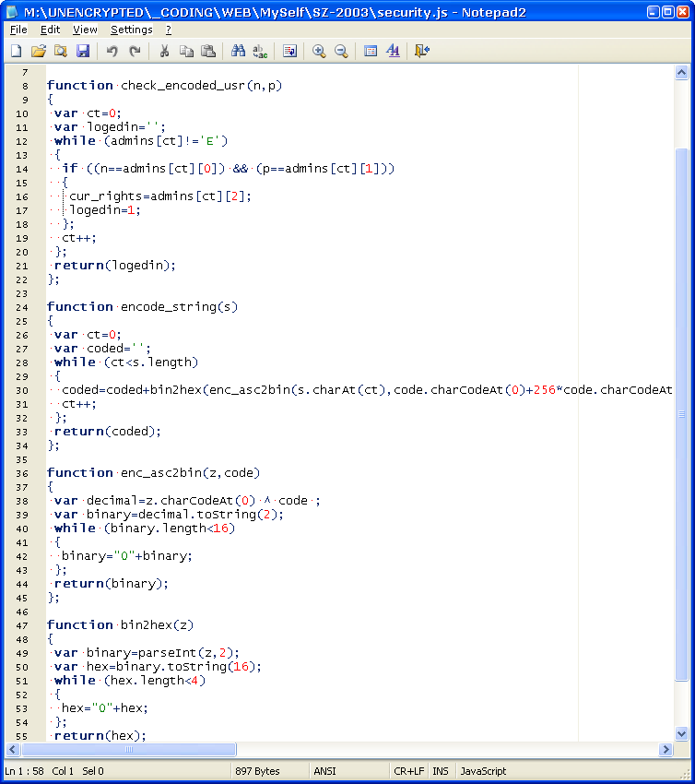Viewport: 695px width, 784px height.
Task: Click the Notepad2 title bar application icon
Action: pos(12,12)
